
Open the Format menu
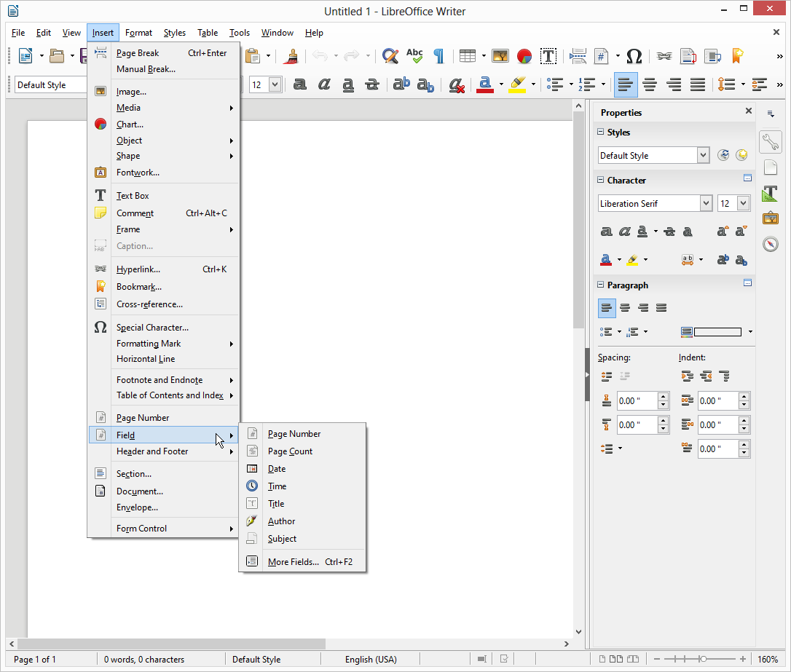[x=138, y=32]
